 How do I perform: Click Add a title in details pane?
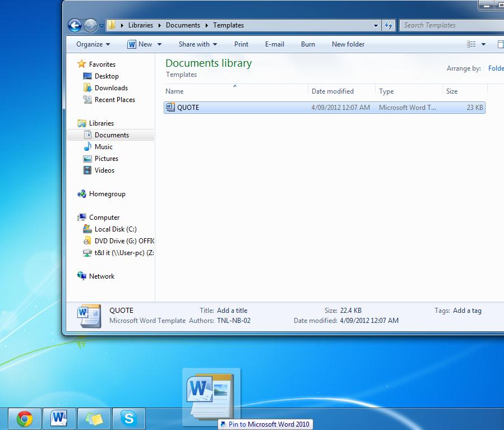click(232, 311)
